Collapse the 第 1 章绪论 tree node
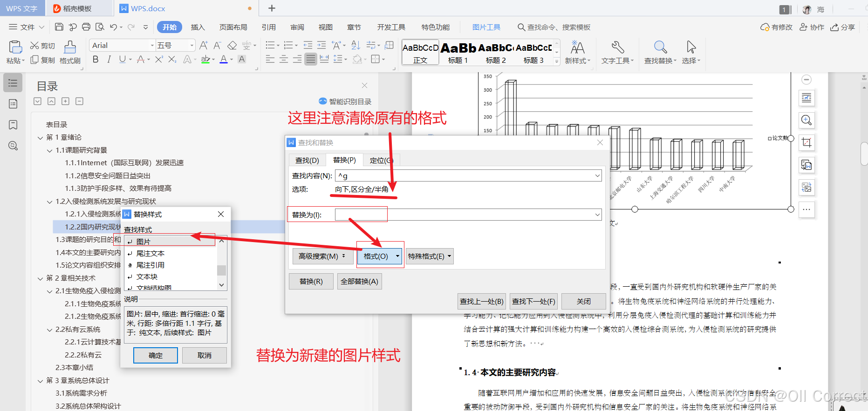Screen dimensions: 868x411 click(x=41, y=137)
